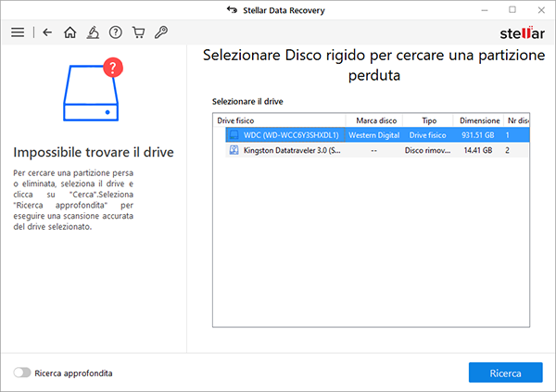This screenshot has height=392, width=556.
Task: Open the shopping cart purchase icon
Action: point(138,32)
